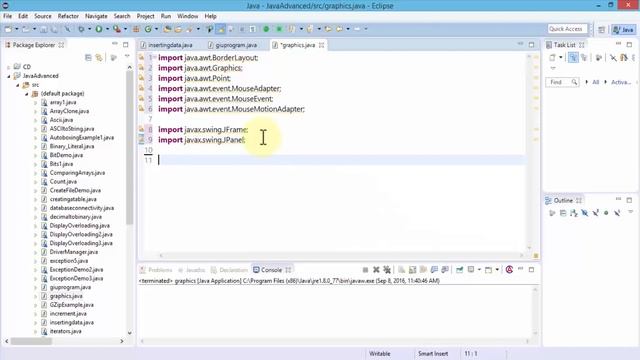Screen dimensions: 640x360
Task: Collapse the JavaAdvanced project node
Action: coord(9,76)
